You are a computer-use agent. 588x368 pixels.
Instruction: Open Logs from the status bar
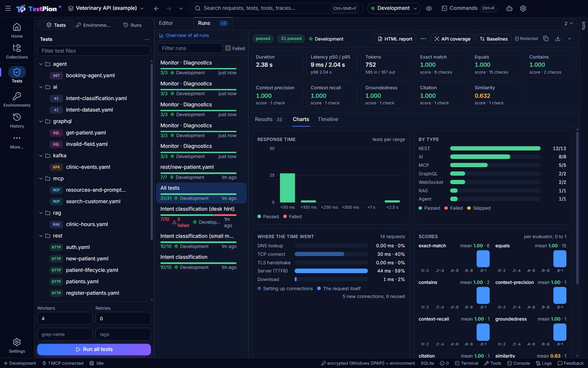tap(544, 363)
